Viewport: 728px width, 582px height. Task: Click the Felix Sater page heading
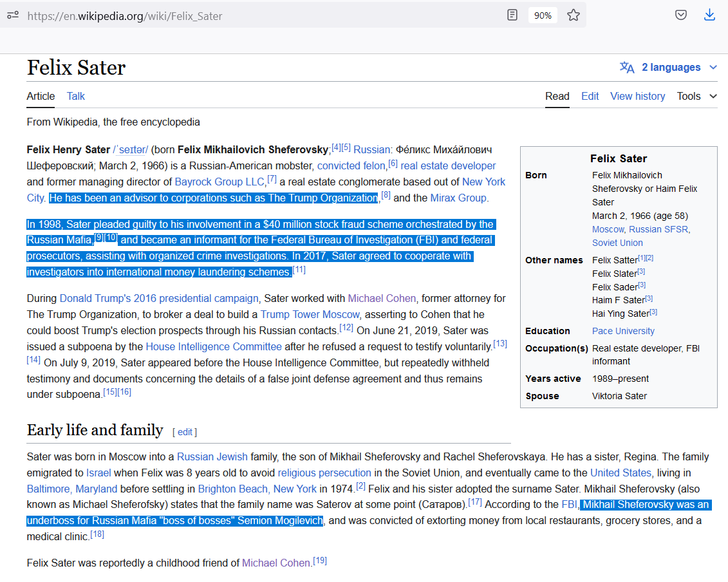[76, 68]
